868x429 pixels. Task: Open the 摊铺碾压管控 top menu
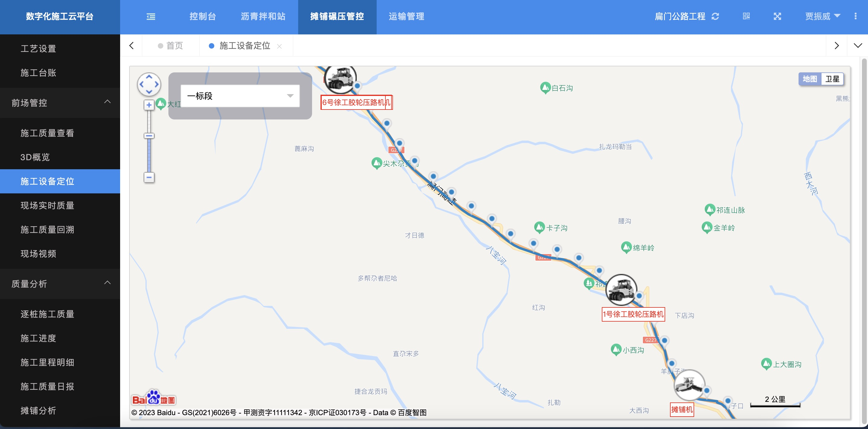click(x=337, y=17)
